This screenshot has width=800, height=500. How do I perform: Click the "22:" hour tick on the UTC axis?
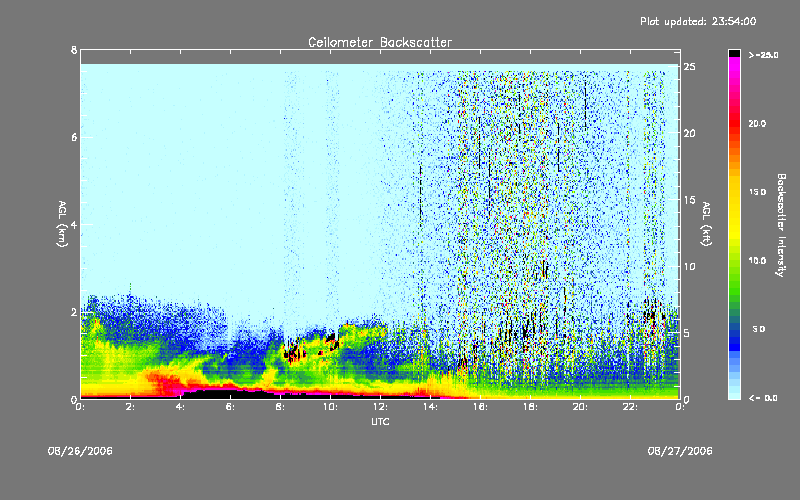[630, 407]
